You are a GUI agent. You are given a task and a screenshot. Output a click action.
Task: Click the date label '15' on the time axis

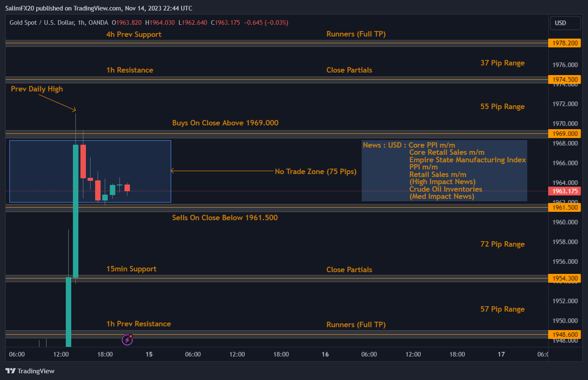[x=149, y=354]
